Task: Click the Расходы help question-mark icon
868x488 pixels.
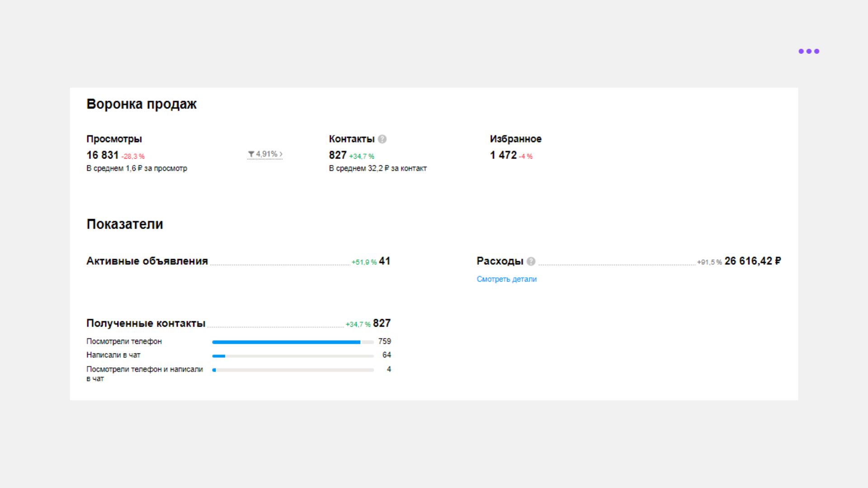Action: pos(531,261)
